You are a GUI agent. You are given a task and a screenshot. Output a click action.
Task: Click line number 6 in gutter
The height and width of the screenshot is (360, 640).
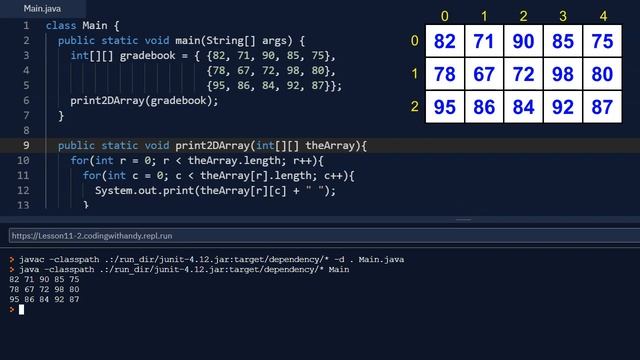point(26,100)
